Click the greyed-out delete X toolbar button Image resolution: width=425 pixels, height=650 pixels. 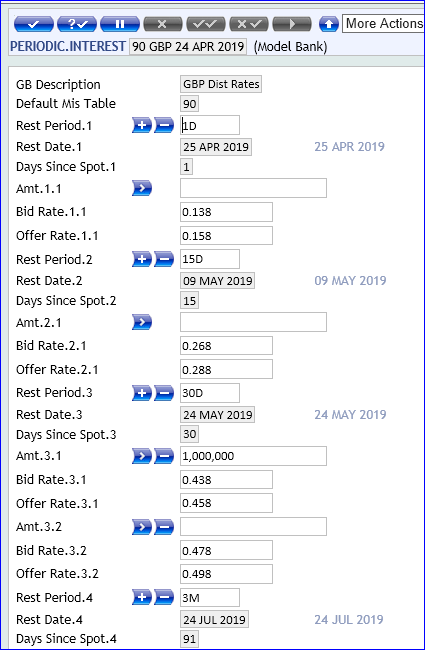click(163, 24)
